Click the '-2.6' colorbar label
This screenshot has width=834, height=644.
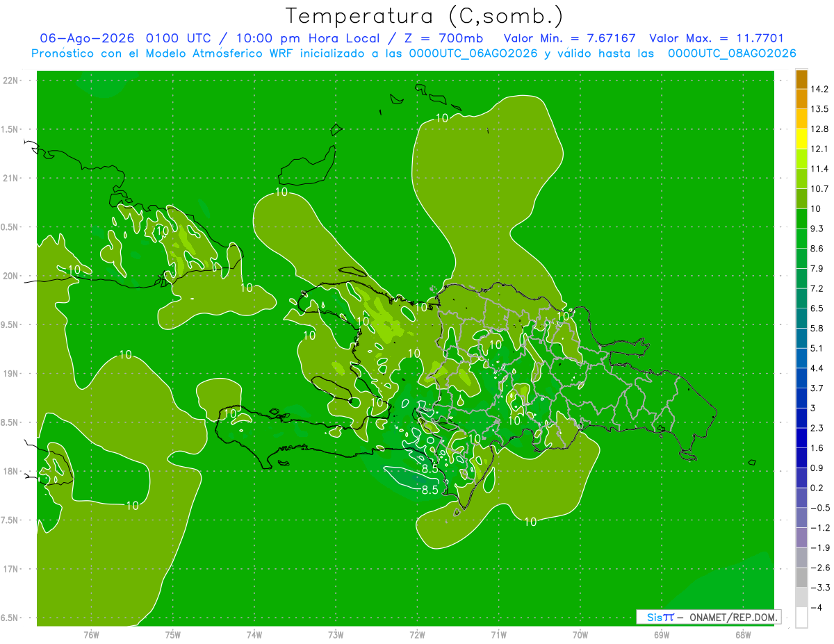(x=819, y=568)
